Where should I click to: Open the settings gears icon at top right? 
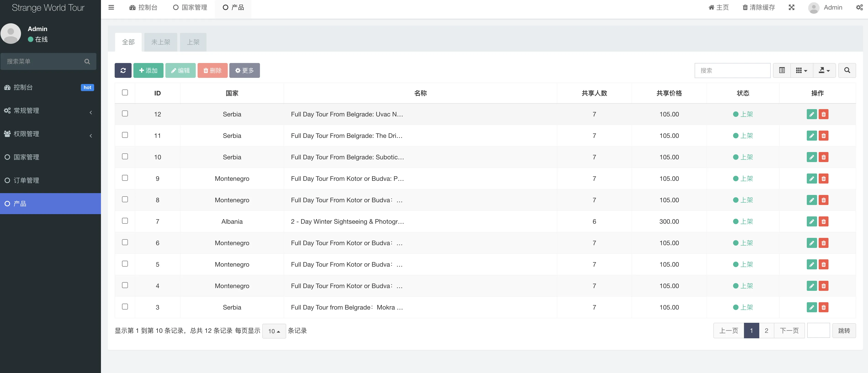pos(860,7)
